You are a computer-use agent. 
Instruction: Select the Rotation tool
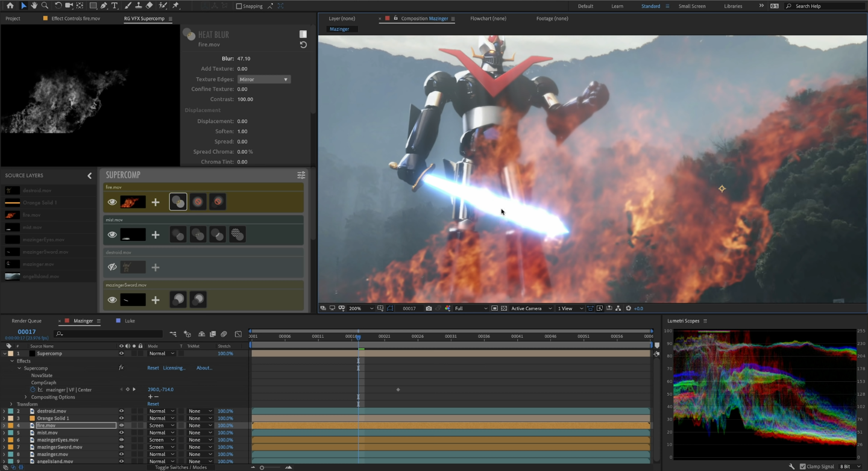click(x=58, y=5)
